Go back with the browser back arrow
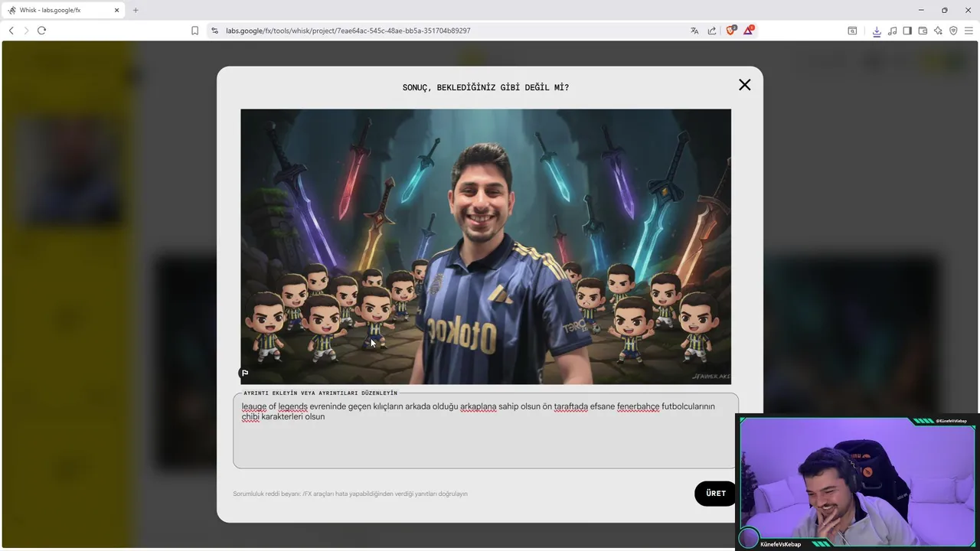Viewport: 980px width, 551px height. coord(11,31)
